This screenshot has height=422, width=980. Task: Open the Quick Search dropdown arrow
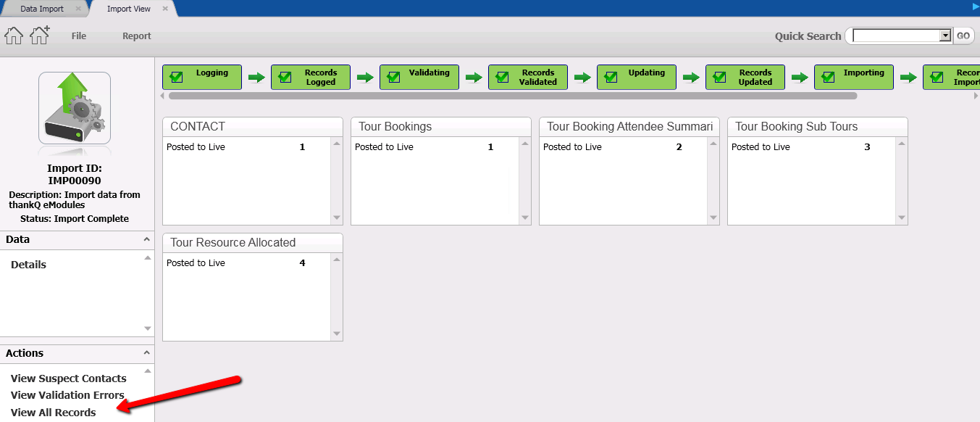[945, 36]
